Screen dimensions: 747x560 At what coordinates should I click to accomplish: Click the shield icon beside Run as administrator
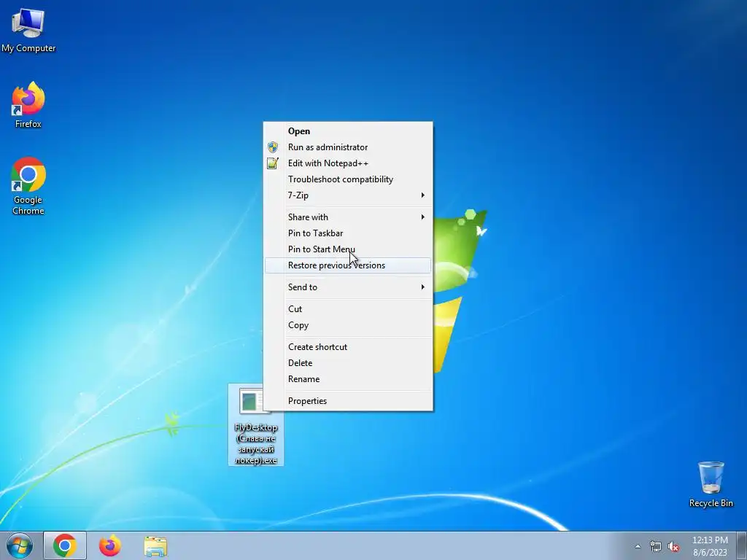(x=273, y=147)
